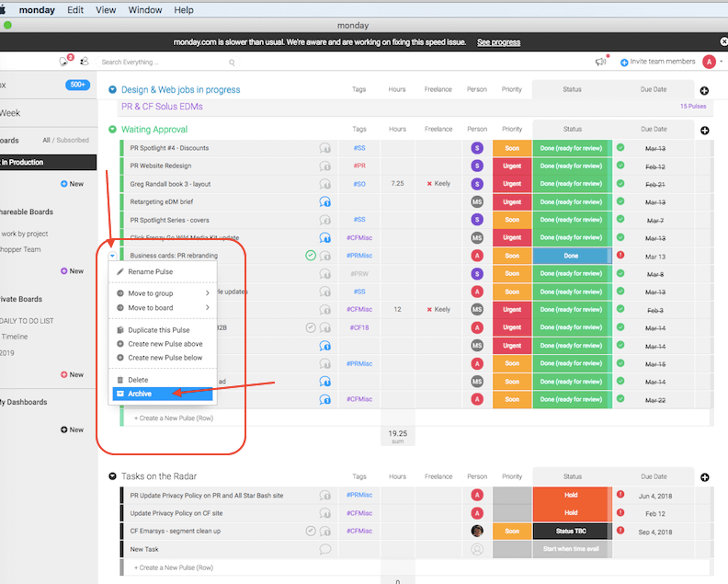This screenshot has width=728, height=584.
Task: Click green check icon beside PR Website Redesign due date
Action: pos(620,166)
